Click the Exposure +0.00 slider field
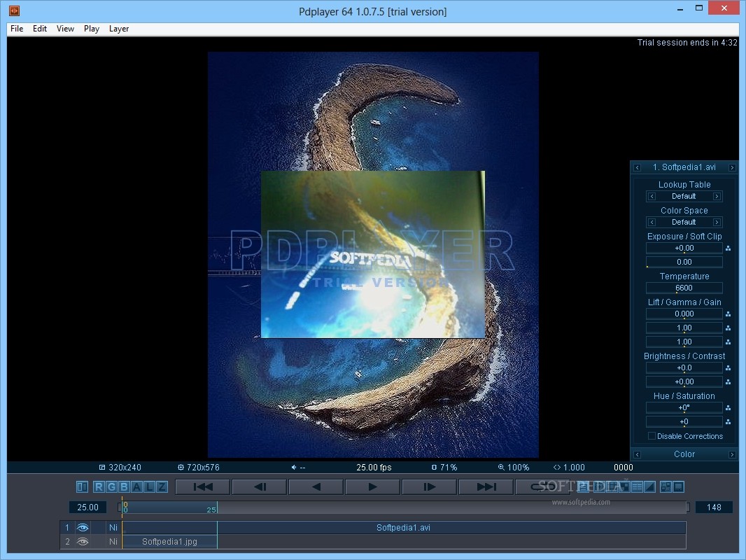This screenshot has height=560, width=746. 684,248
